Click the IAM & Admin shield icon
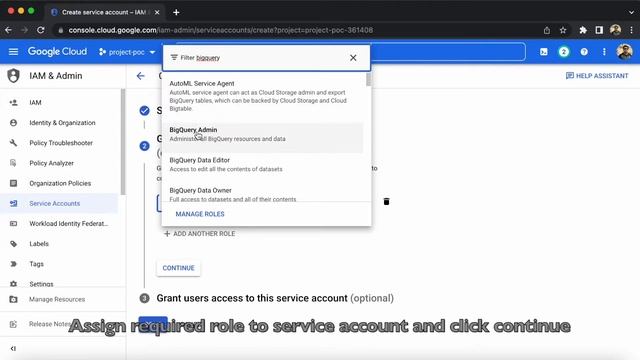640x360 pixels. 13,76
